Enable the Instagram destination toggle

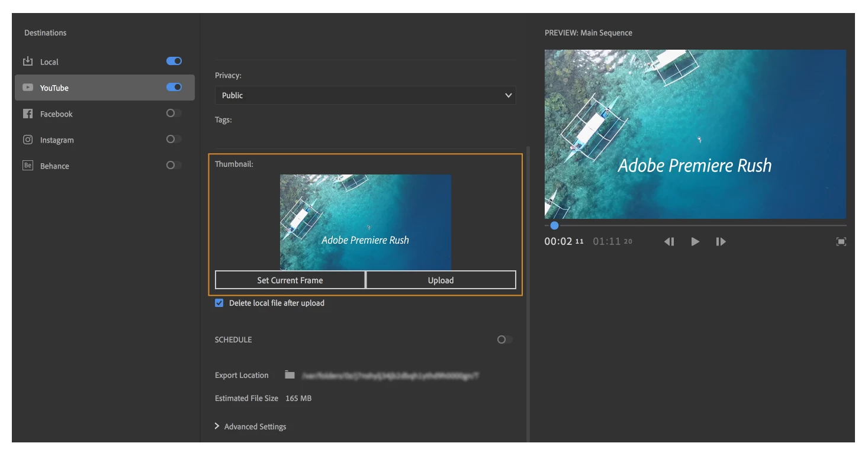coord(174,139)
